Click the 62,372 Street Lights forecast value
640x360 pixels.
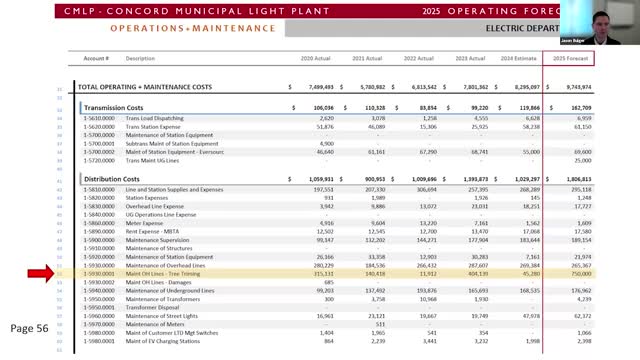(x=583, y=316)
